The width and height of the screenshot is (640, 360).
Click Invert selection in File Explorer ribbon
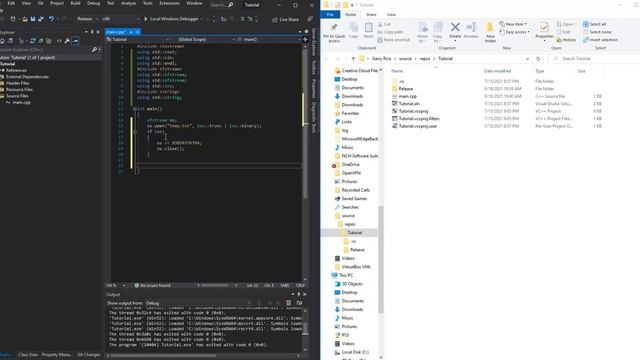tap(600, 40)
